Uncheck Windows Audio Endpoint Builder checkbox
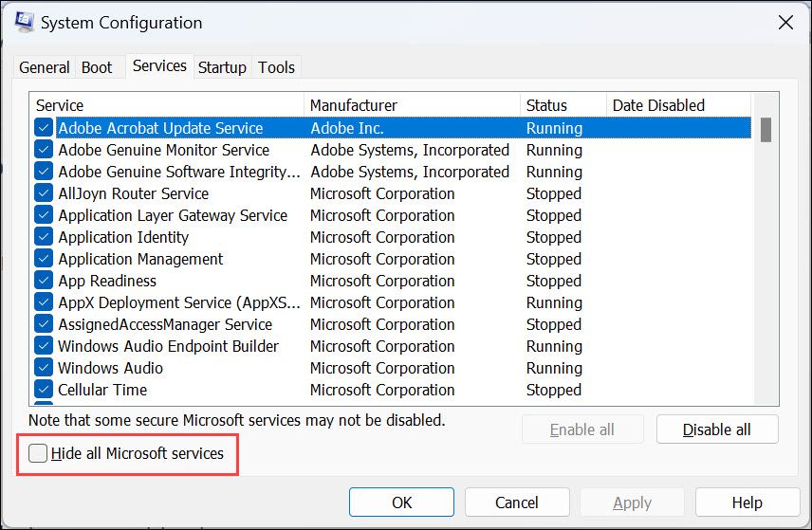 44,345
